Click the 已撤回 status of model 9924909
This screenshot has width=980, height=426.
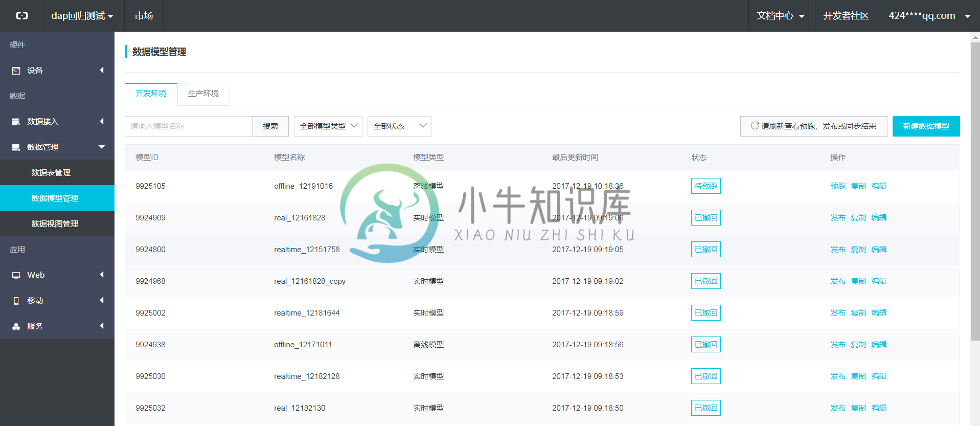706,218
